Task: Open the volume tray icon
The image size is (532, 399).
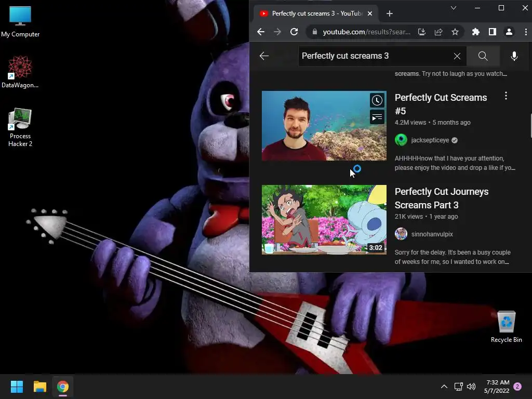Action: click(x=471, y=387)
